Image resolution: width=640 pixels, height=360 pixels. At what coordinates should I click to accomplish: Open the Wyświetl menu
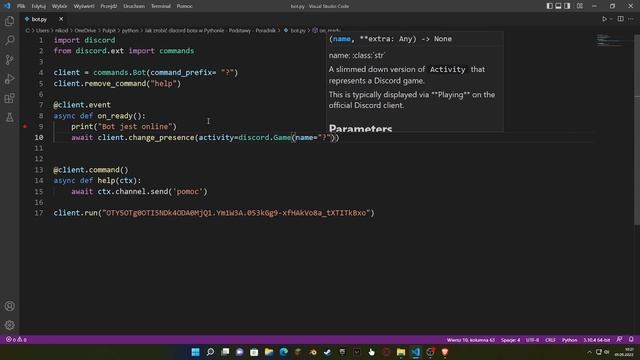pyautogui.click(x=84, y=6)
